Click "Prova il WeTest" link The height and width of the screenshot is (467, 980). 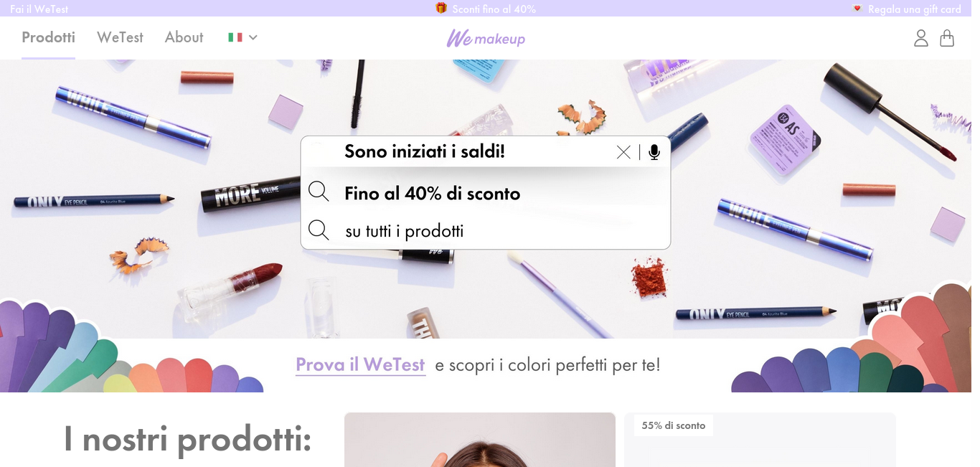[360, 364]
